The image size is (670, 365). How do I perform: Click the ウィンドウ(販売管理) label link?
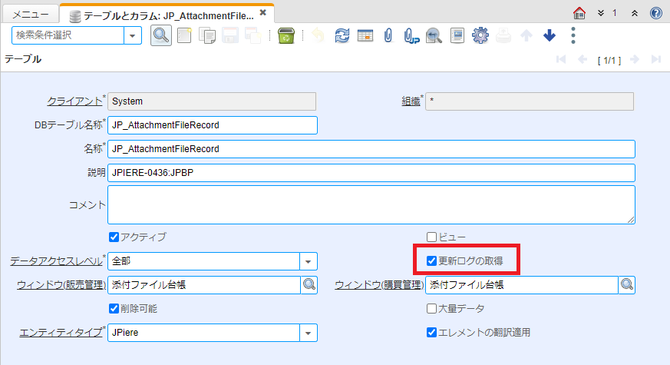tap(61, 285)
